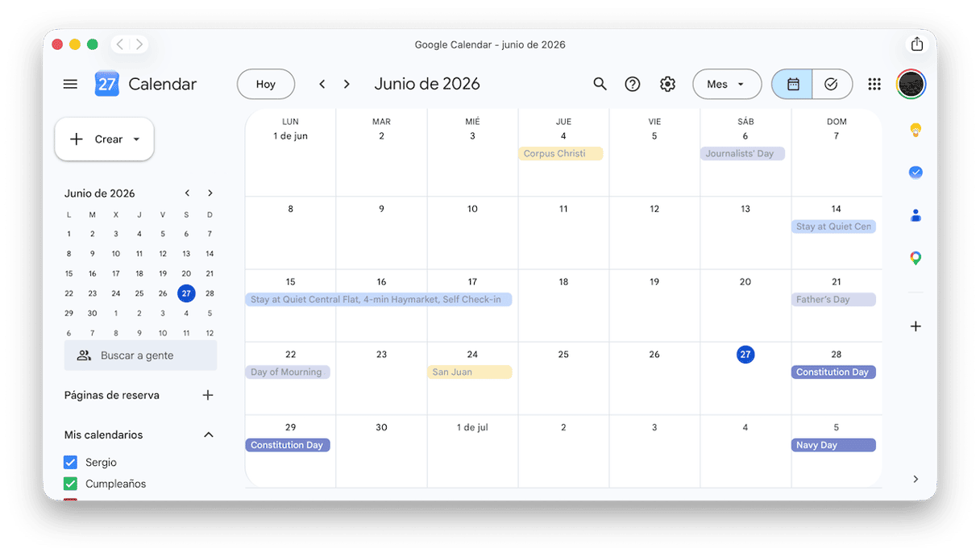Open the Google apps grid

tap(874, 84)
